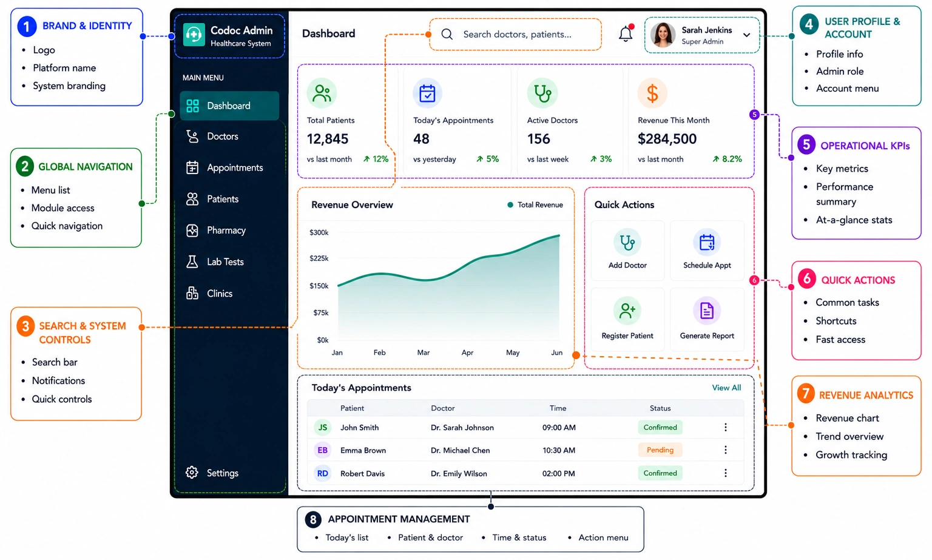Open the notifications bell
Screen dimensions: 932x560
(626, 34)
